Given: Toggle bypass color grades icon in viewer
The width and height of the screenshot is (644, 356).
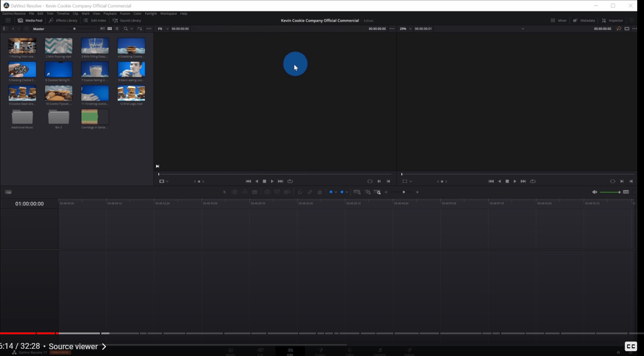Looking at the screenshot, I should [x=618, y=29].
